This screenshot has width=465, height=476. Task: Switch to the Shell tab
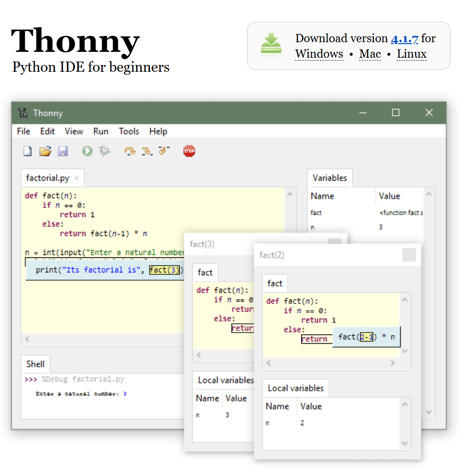click(x=35, y=364)
